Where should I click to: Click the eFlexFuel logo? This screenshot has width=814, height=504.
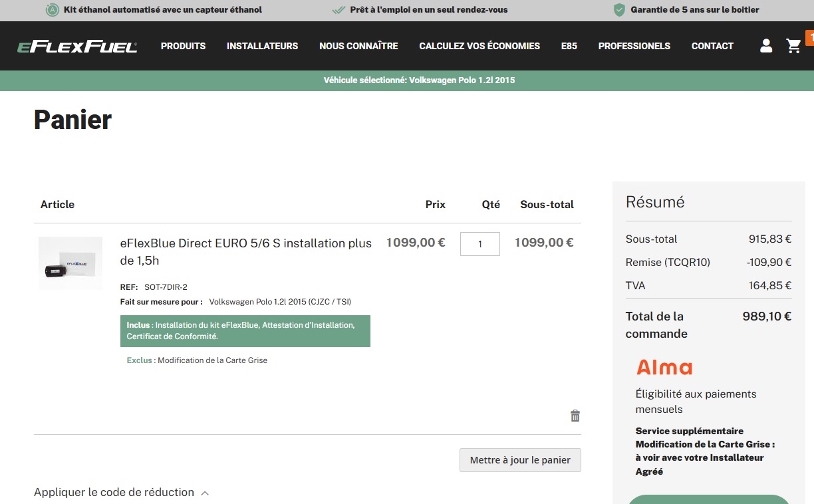[x=77, y=47]
